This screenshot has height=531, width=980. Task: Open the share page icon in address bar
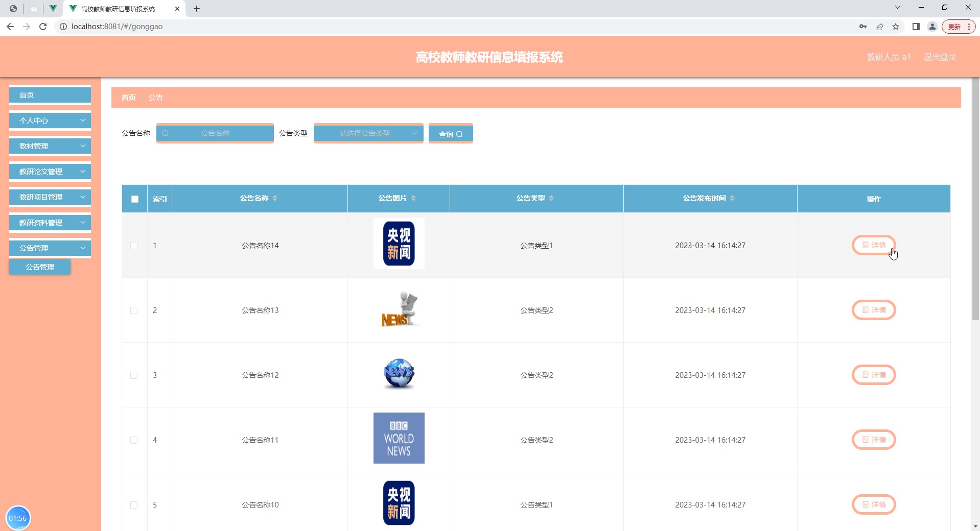pyautogui.click(x=879, y=27)
